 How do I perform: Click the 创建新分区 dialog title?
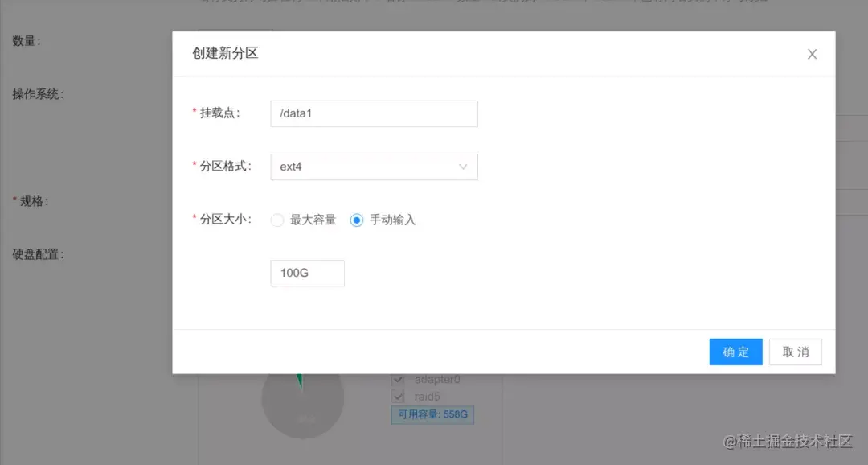coord(225,53)
